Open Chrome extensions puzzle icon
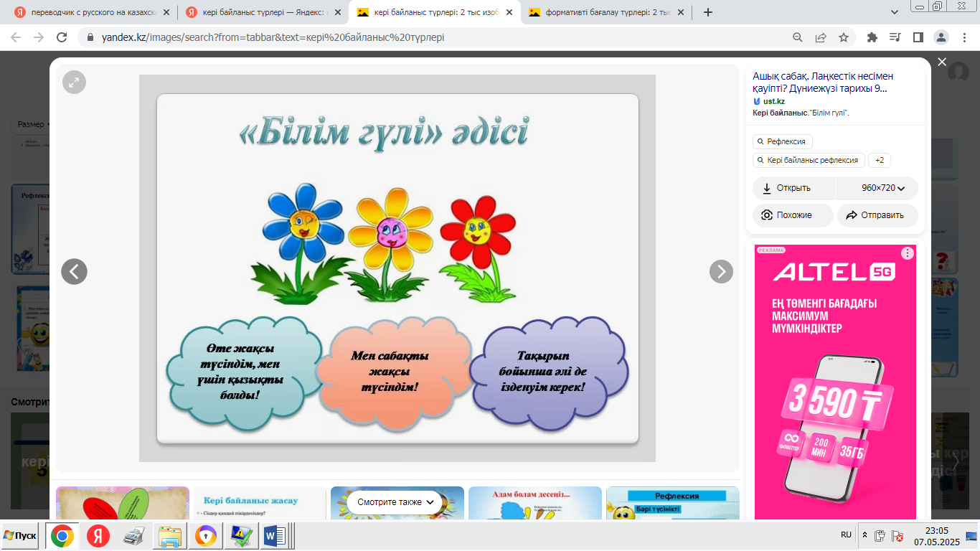 872,37
